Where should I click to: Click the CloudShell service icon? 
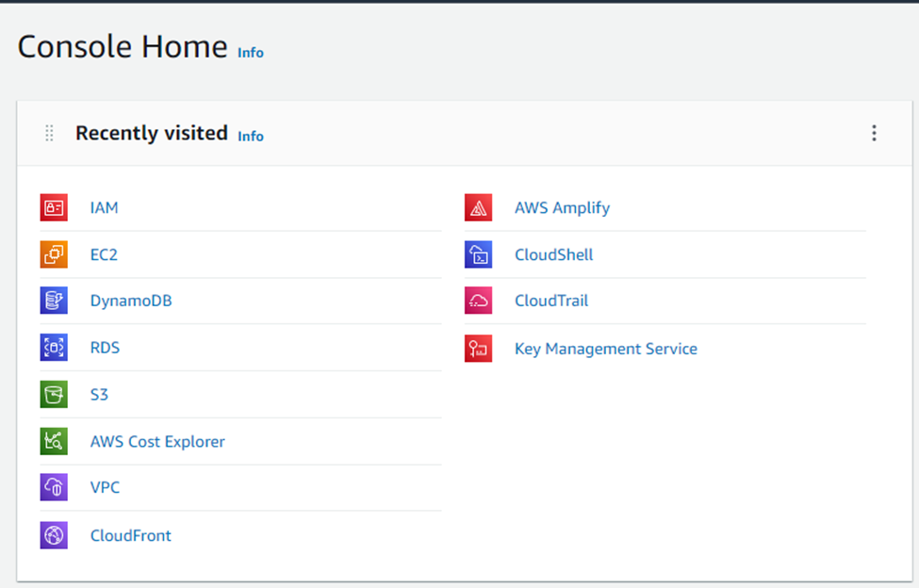[x=478, y=254]
